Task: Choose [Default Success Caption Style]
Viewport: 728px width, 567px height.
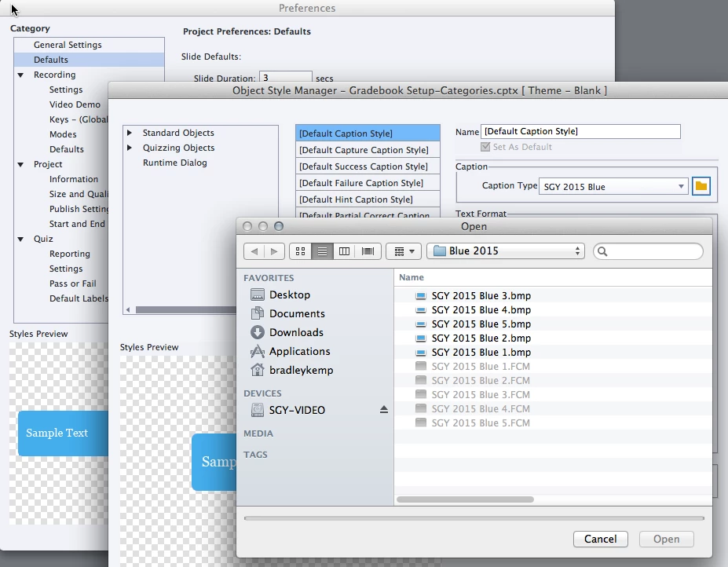Action: [x=368, y=166]
